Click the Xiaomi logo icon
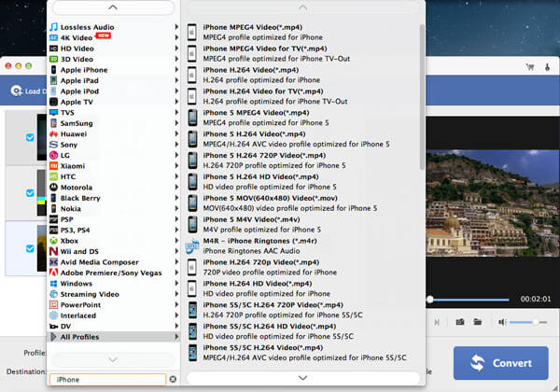 pyautogui.click(x=53, y=166)
